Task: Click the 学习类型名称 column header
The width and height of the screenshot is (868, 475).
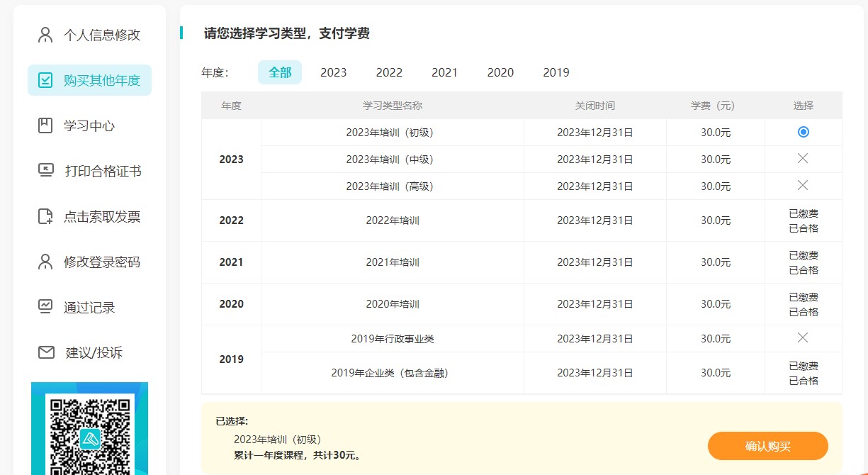Action: (393, 106)
